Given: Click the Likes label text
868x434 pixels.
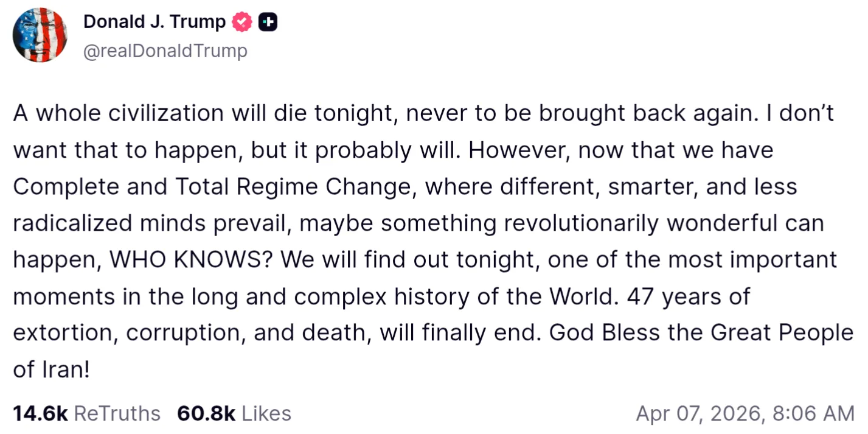Looking at the screenshot, I should [267, 413].
